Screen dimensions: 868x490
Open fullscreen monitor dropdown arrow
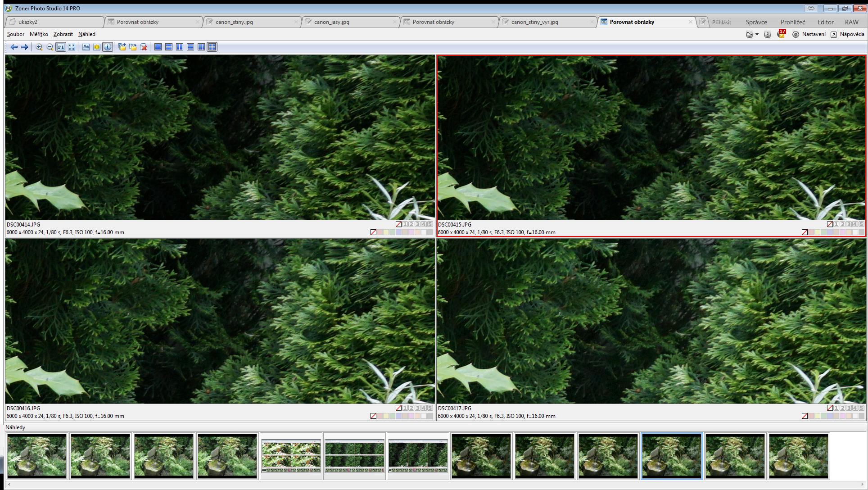pyautogui.click(x=757, y=34)
